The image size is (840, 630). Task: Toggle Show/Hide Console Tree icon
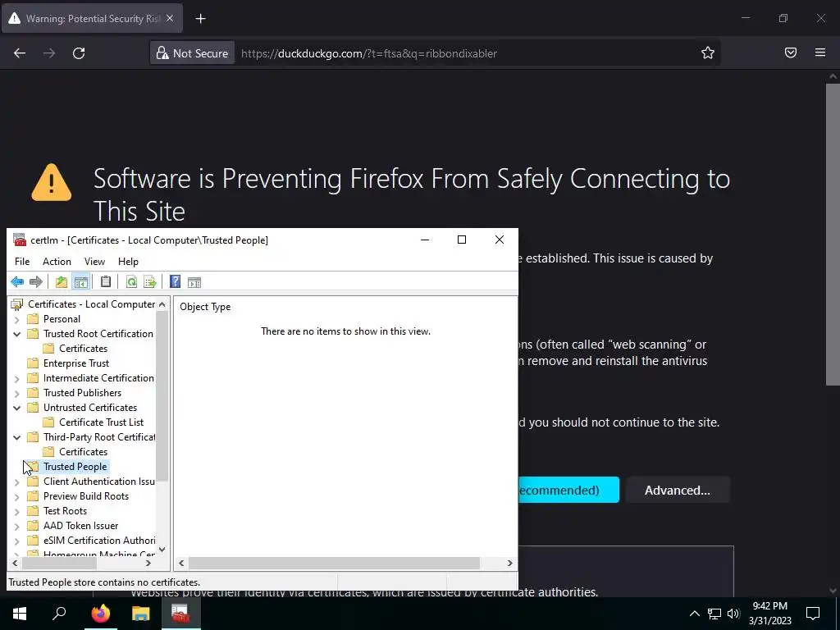81,282
